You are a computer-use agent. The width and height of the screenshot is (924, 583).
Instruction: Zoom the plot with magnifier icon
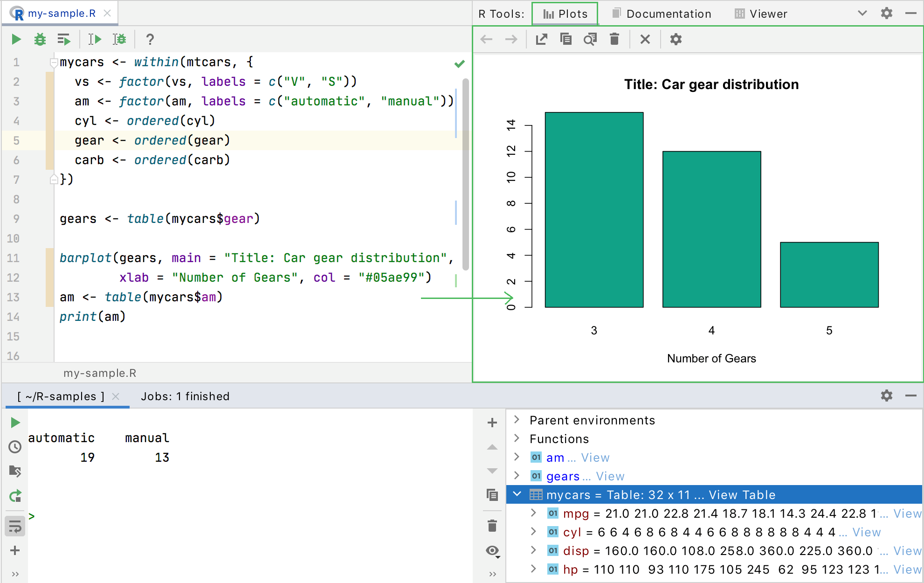(590, 40)
